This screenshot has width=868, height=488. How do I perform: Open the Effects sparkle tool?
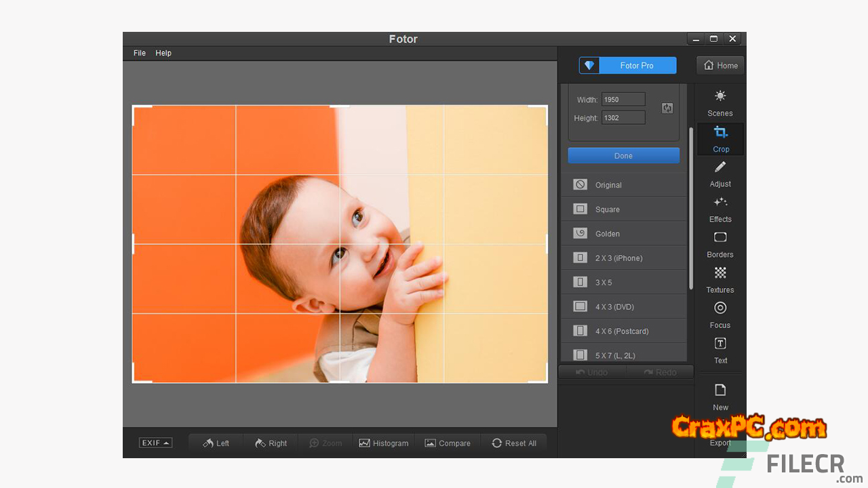[x=720, y=209]
